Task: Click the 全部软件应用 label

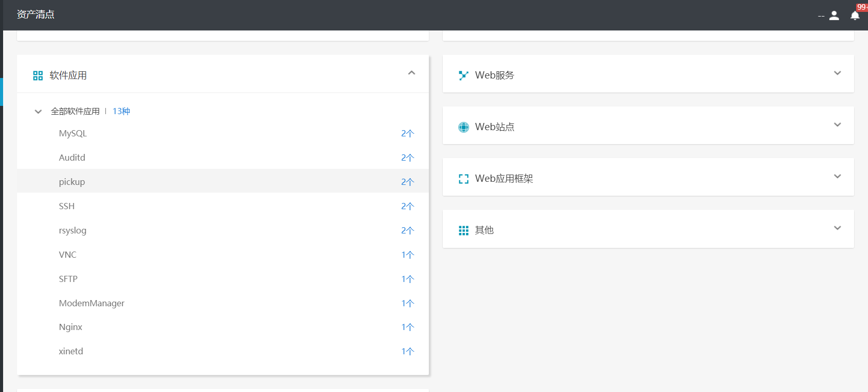Action: point(75,111)
